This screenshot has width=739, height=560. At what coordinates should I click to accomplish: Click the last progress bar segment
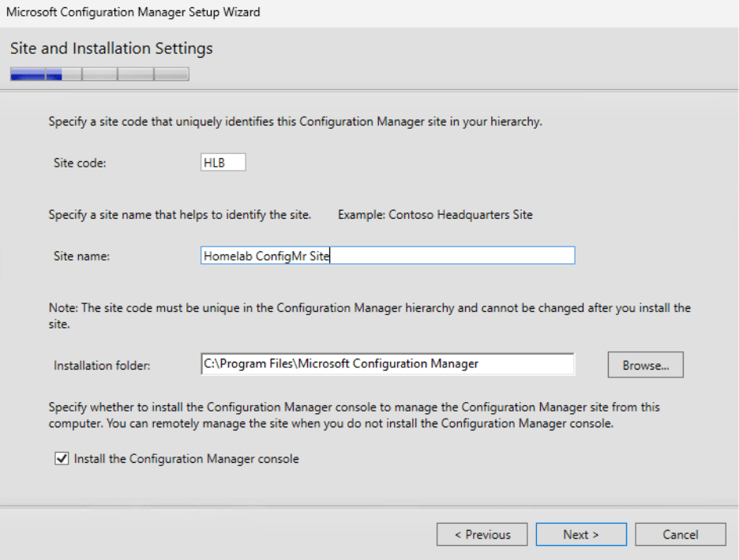pyautogui.click(x=171, y=73)
